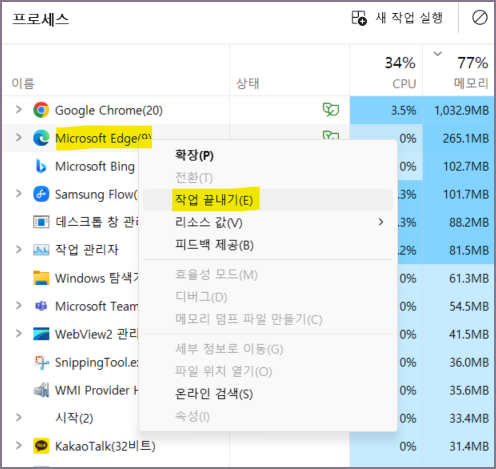This screenshot has height=469, width=496.
Task: Click the Microsoft Teams process icon
Action: (x=41, y=306)
